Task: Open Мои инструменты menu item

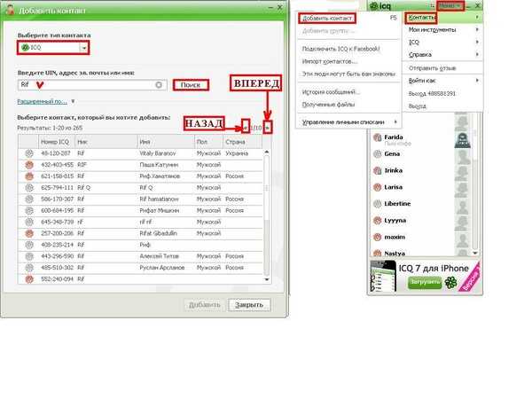Action: point(444,30)
